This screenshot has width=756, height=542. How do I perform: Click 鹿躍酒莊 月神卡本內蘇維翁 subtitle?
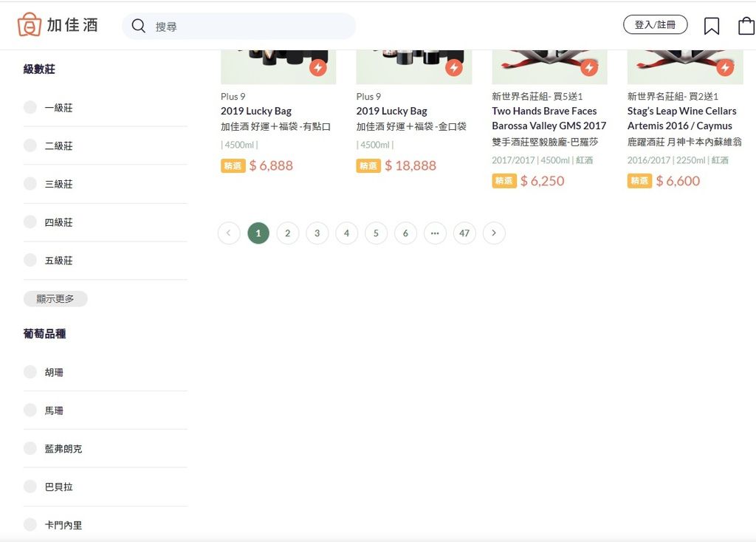pos(684,143)
